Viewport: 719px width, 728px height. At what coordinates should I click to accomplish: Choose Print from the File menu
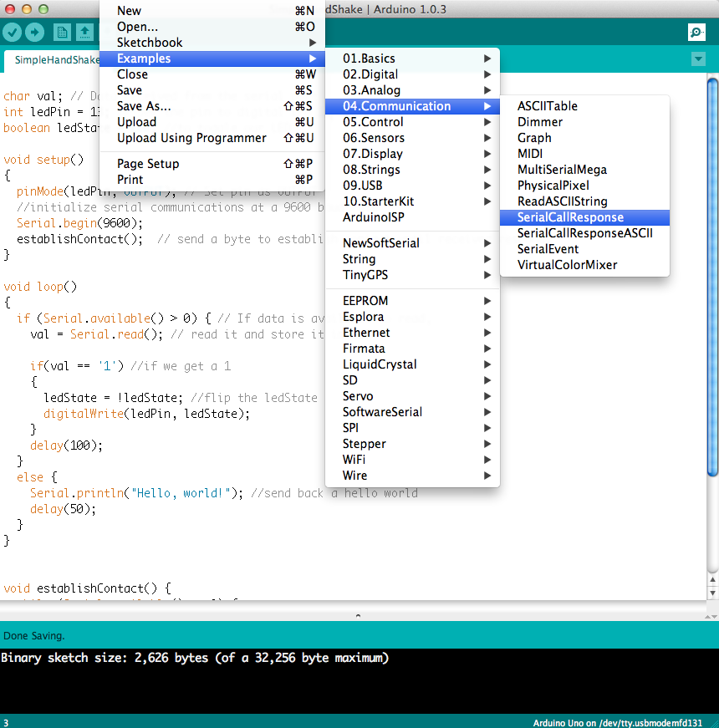(x=212, y=179)
